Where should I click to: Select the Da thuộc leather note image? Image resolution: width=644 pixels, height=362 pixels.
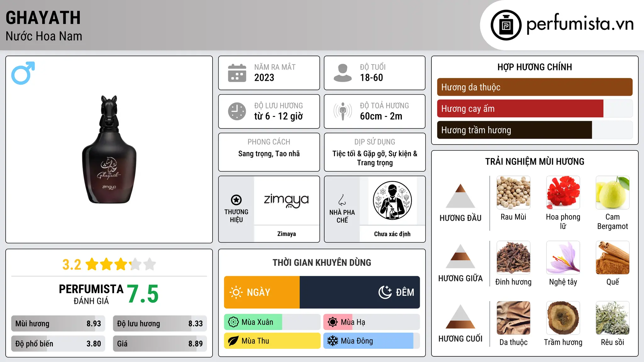tap(514, 318)
